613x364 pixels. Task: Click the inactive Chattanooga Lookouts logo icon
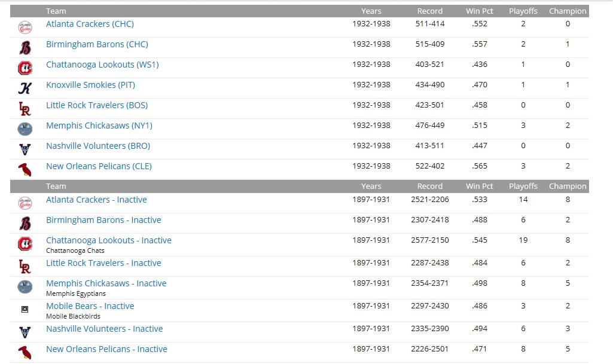tap(25, 243)
